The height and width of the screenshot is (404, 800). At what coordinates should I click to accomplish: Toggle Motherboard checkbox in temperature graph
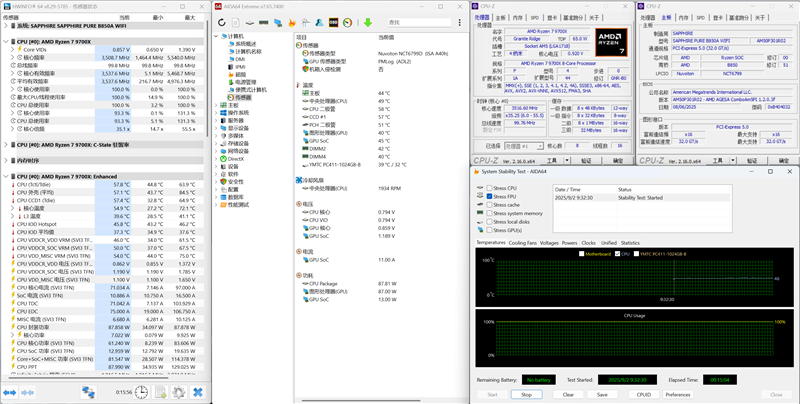[x=582, y=254]
